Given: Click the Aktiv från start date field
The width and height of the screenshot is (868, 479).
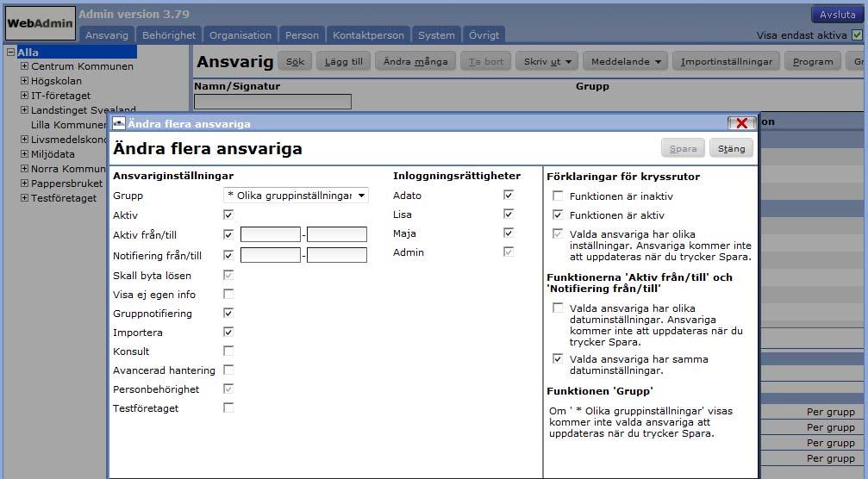Looking at the screenshot, I should click(271, 234).
